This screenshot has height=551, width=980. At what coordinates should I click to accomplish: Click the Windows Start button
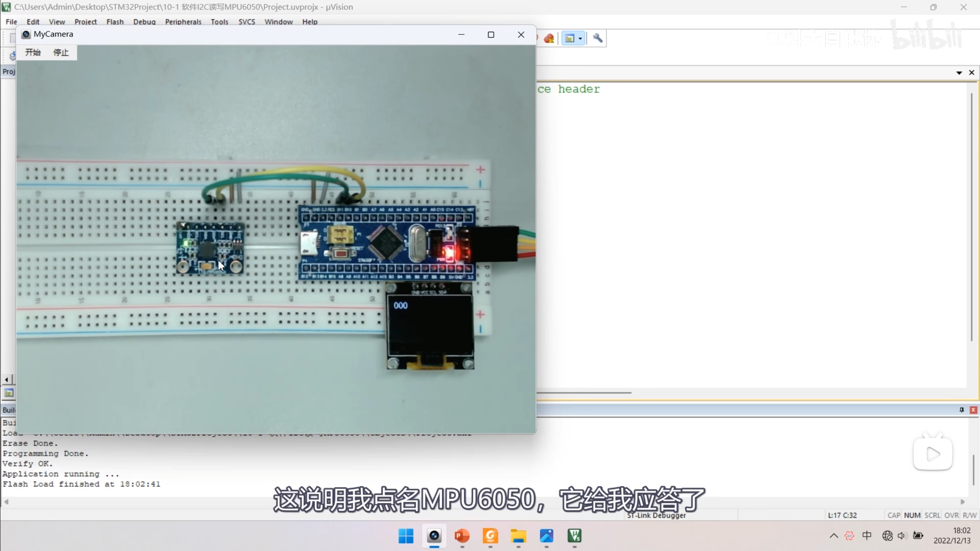tap(406, 536)
